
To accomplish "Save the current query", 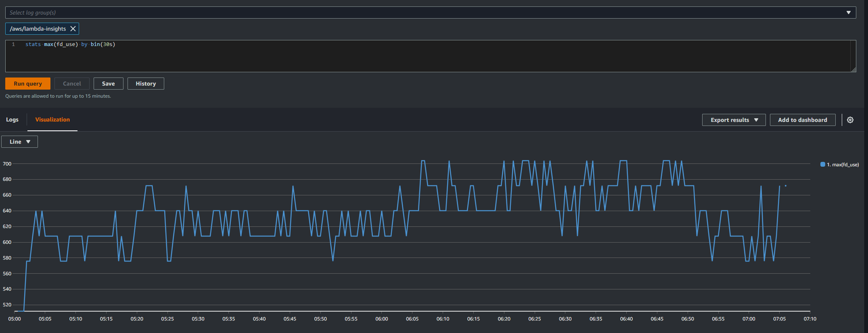I will (108, 84).
